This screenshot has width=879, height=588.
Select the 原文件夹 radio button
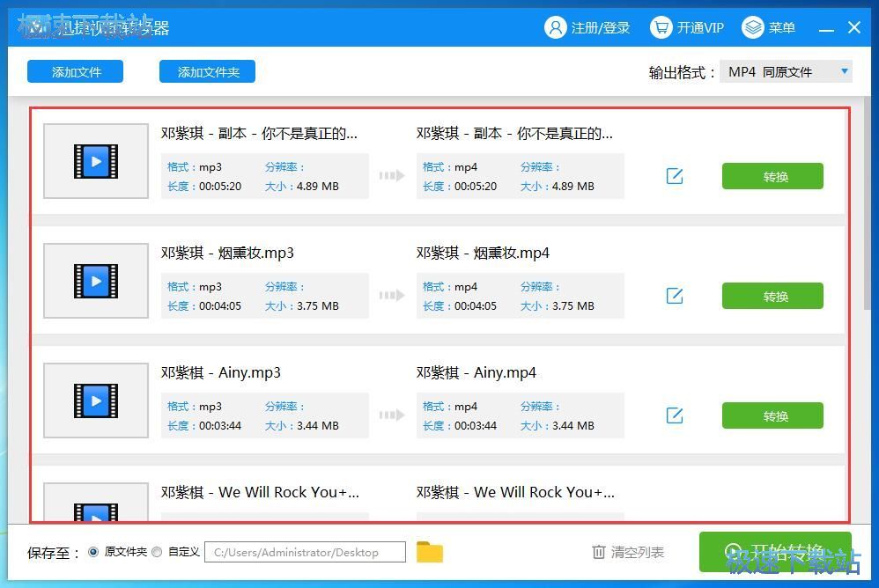click(x=93, y=552)
